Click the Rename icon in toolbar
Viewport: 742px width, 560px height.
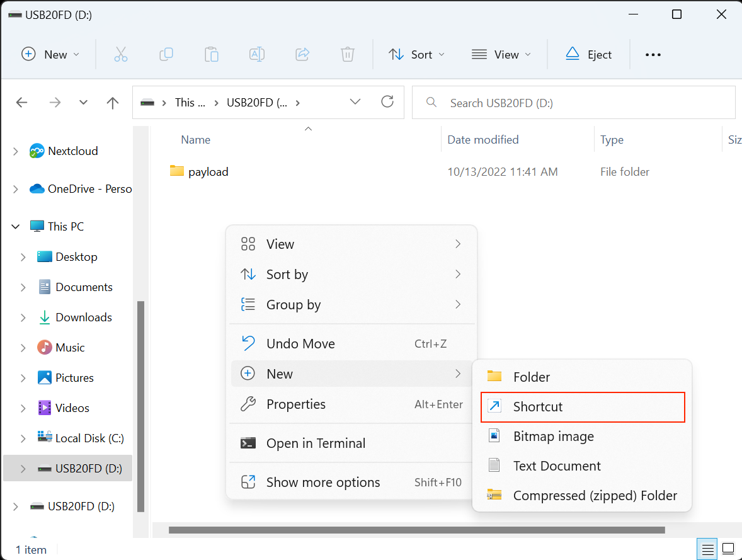click(x=257, y=55)
